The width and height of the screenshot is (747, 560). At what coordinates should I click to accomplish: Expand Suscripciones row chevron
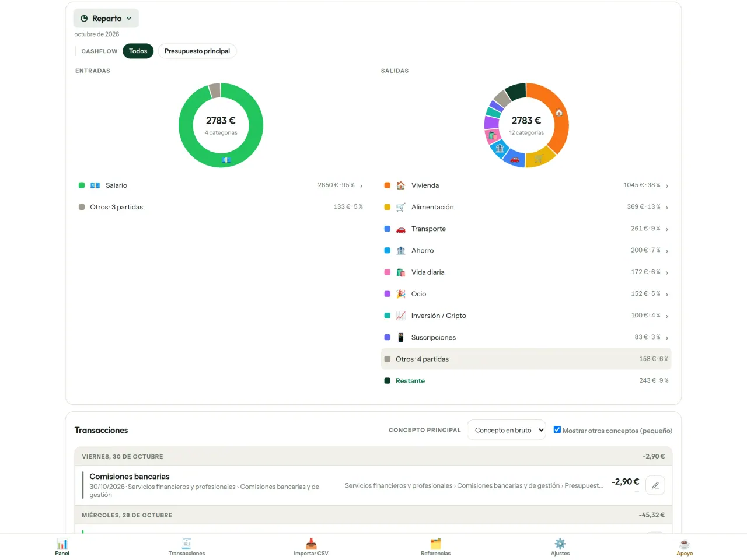pos(667,338)
